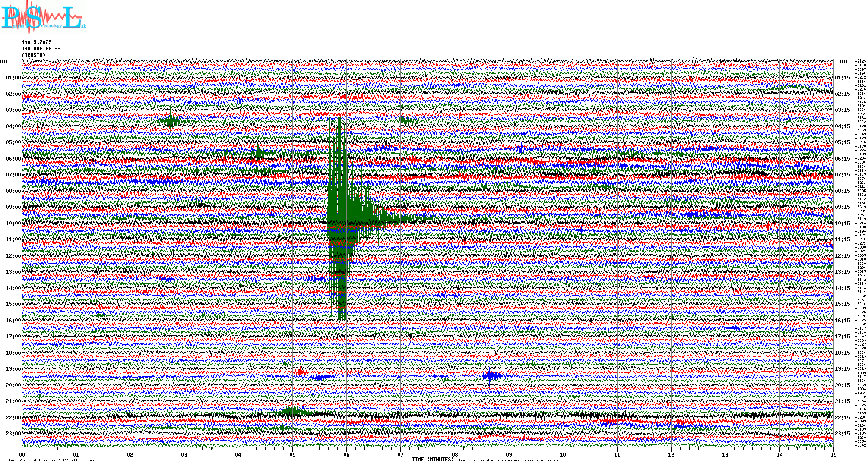Select the 01:00 hour label on left axis

[x=13, y=78]
